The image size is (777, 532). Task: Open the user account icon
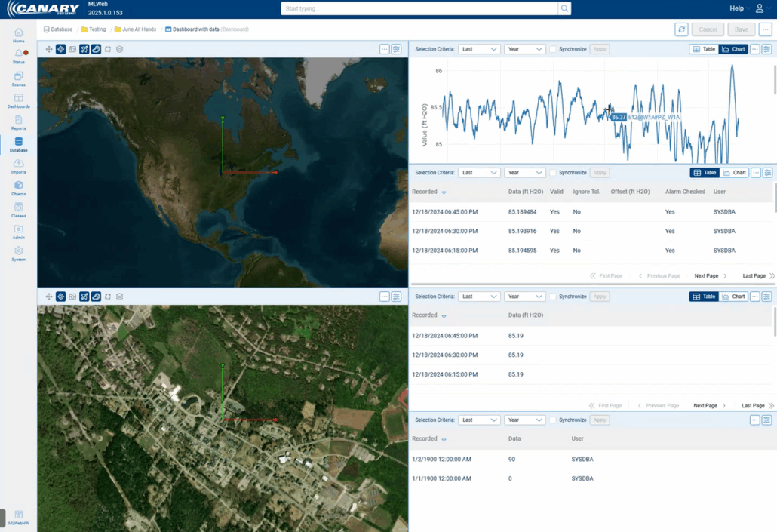click(759, 8)
